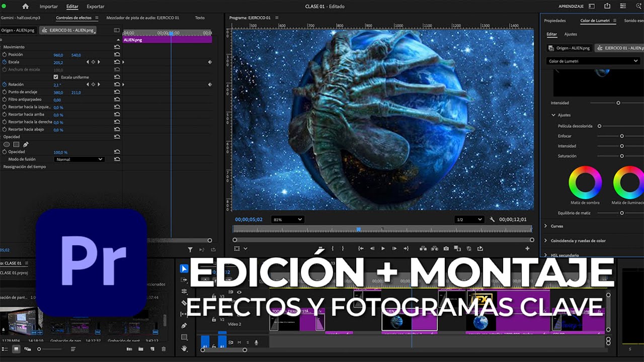Create an ellipse opacity mask
Viewport: 644px width, 362px height.
[x=7, y=144]
